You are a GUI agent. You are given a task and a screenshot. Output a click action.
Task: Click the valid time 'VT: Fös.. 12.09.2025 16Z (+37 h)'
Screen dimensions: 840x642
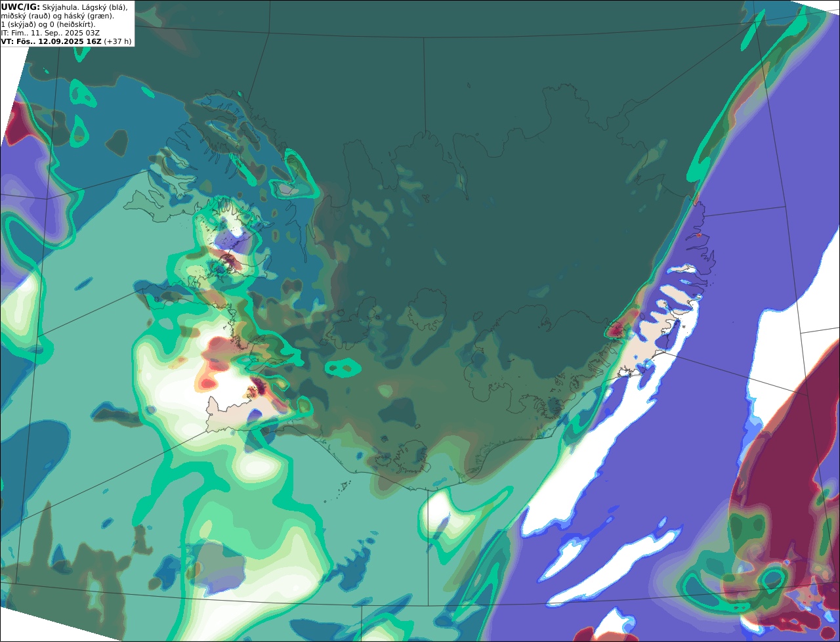[x=66, y=41]
